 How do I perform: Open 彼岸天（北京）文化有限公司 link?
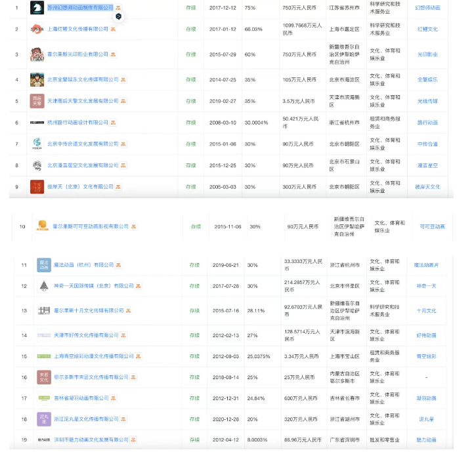click(x=81, y=187)
